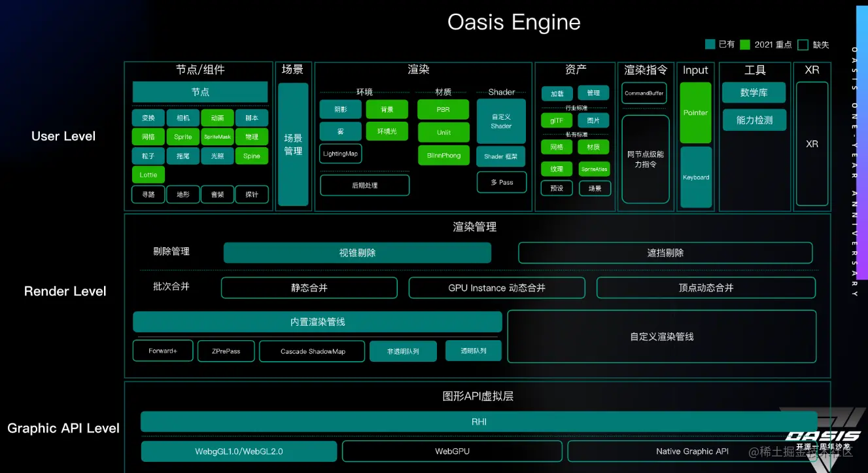Click the green Spine box
This screenshot has height=473, width=868.
252,156
